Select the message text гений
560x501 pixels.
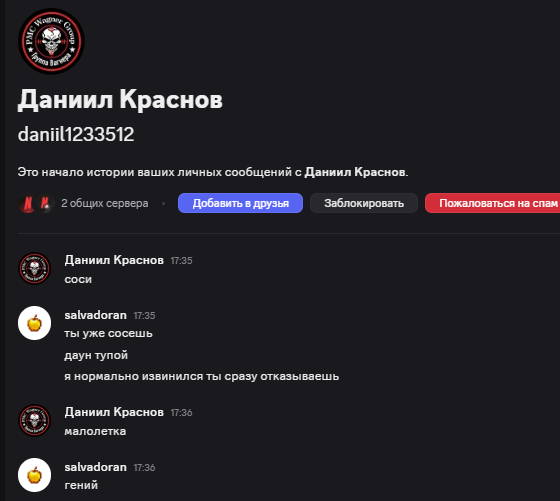point(81,485)
